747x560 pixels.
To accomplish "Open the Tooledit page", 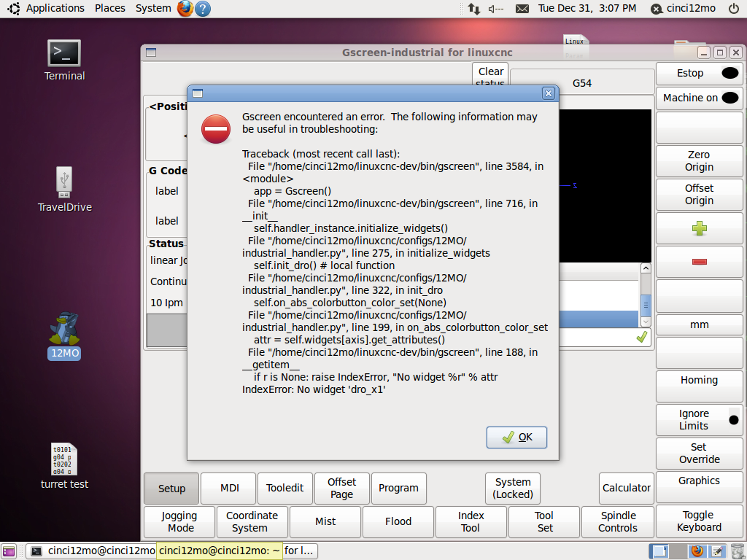I will coord(285,489).
